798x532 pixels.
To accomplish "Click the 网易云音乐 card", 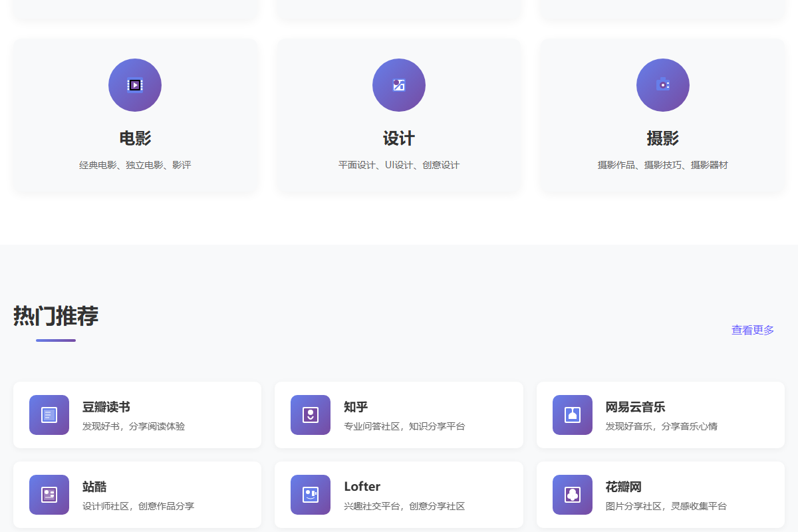I will tap(660, 414).
